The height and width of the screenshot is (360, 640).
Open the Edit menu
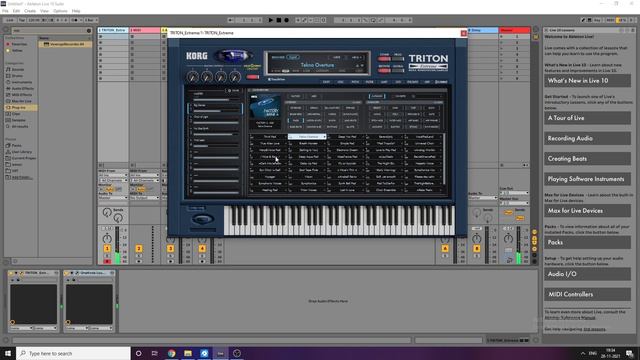tap(16, 11)
